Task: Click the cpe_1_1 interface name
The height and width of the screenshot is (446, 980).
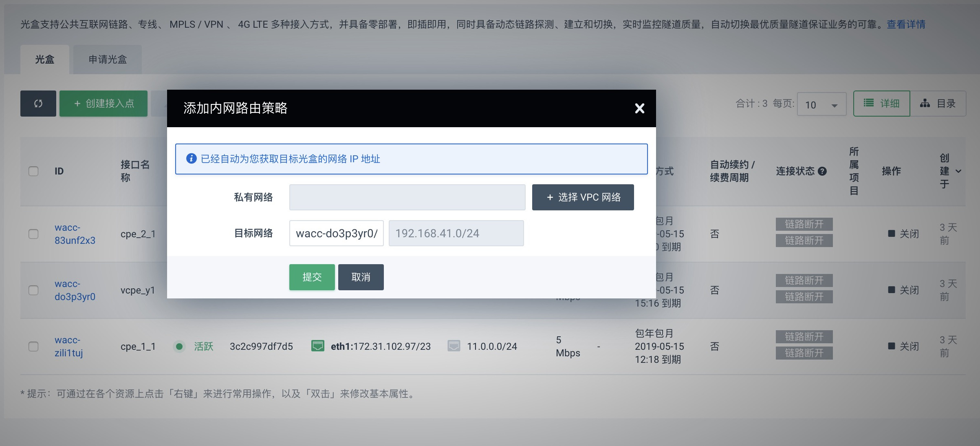Action: click(x=138, y=347)
